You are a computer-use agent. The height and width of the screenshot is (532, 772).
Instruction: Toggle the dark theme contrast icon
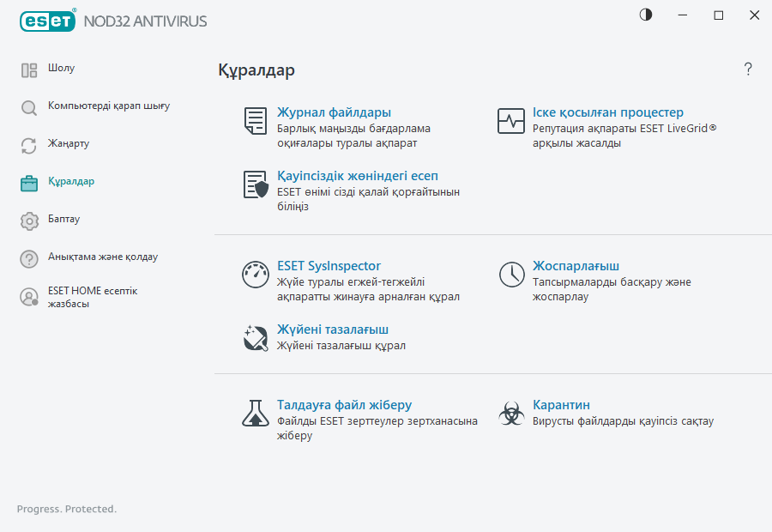pos(645,15)
